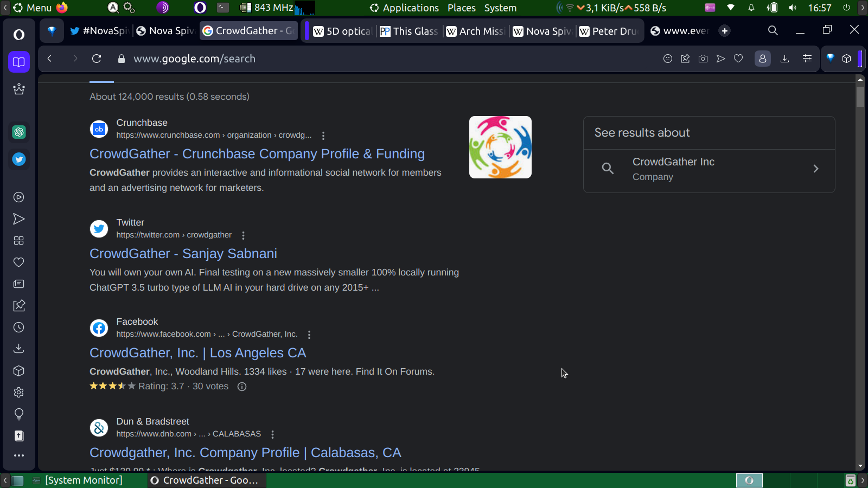This screenshot has height=488, width=868.
Task: Launch terminal from the top panel
Action: (x=223, y=8)
